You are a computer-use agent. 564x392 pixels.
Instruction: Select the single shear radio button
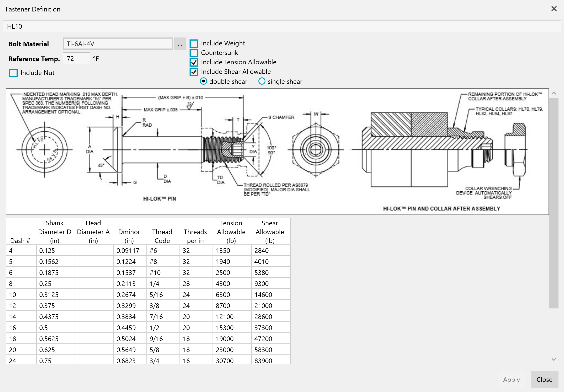(262, 81)
